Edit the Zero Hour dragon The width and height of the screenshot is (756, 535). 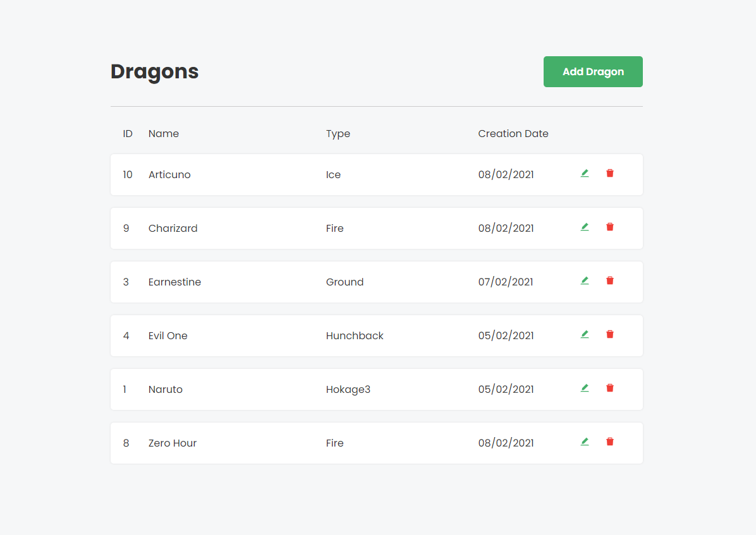pos(584,442)
